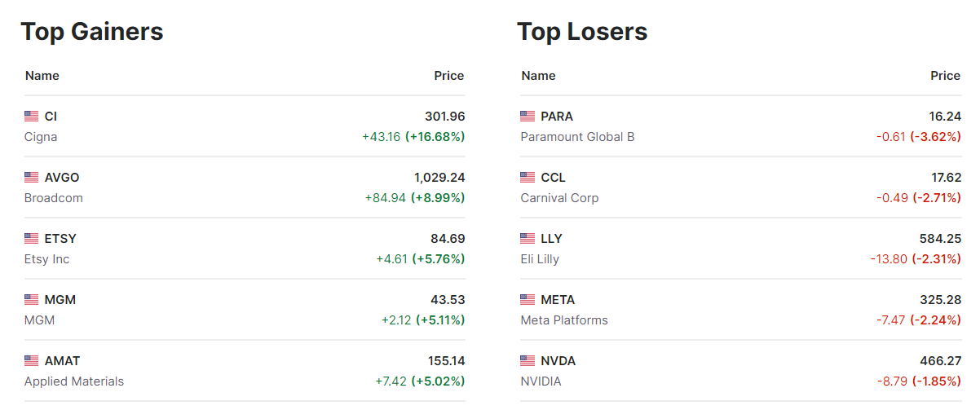Click the US flag icon beside CI
980x410 pixels.
32,117
